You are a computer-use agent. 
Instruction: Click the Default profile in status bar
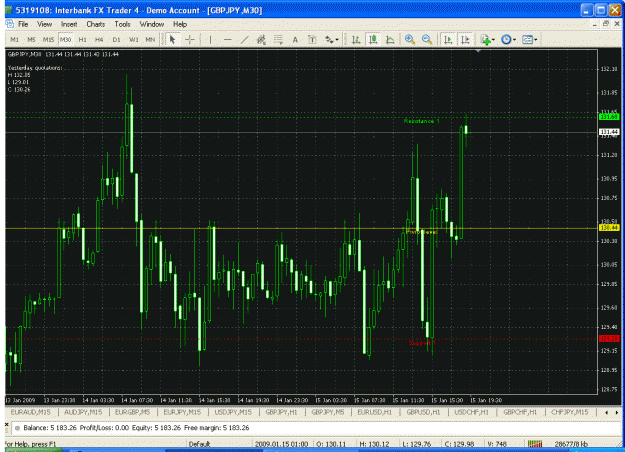(199, 444)
